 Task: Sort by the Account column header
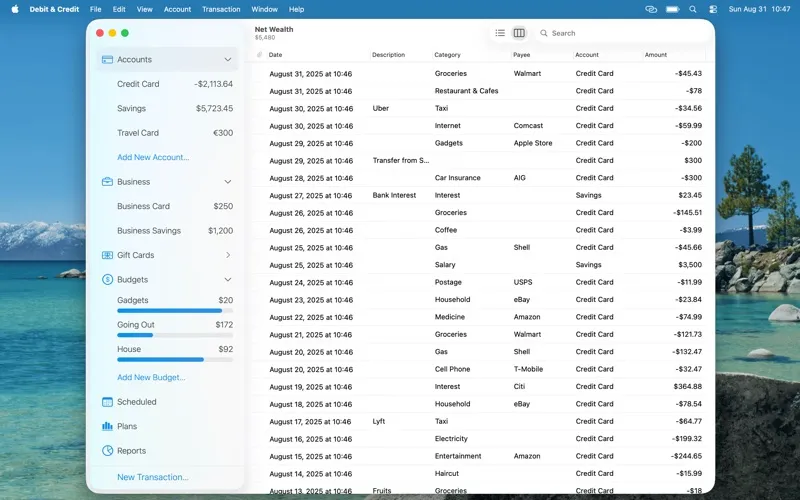[x=587, y=55]
